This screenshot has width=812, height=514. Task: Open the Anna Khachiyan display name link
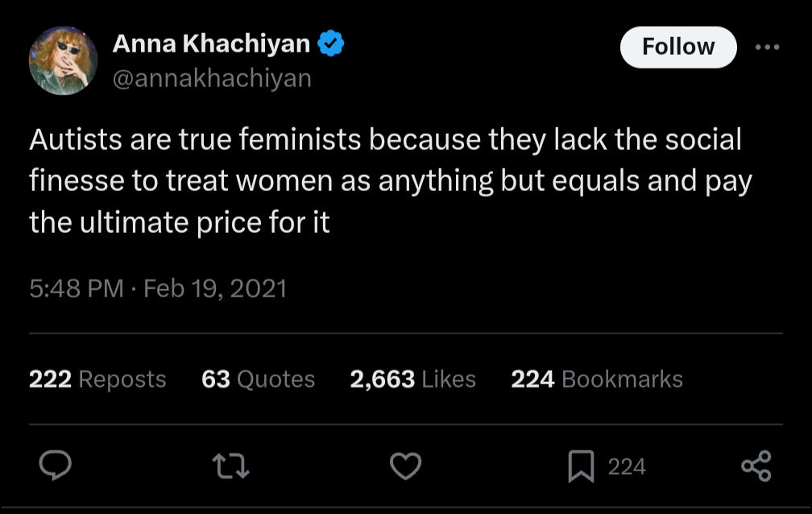tap(211, 44)
